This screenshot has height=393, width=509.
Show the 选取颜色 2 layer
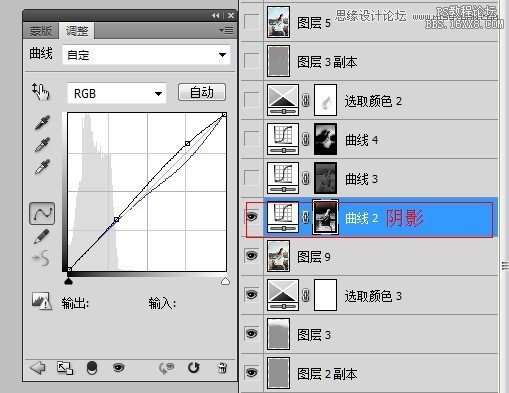pyautogui.click(x=251, y=100)
